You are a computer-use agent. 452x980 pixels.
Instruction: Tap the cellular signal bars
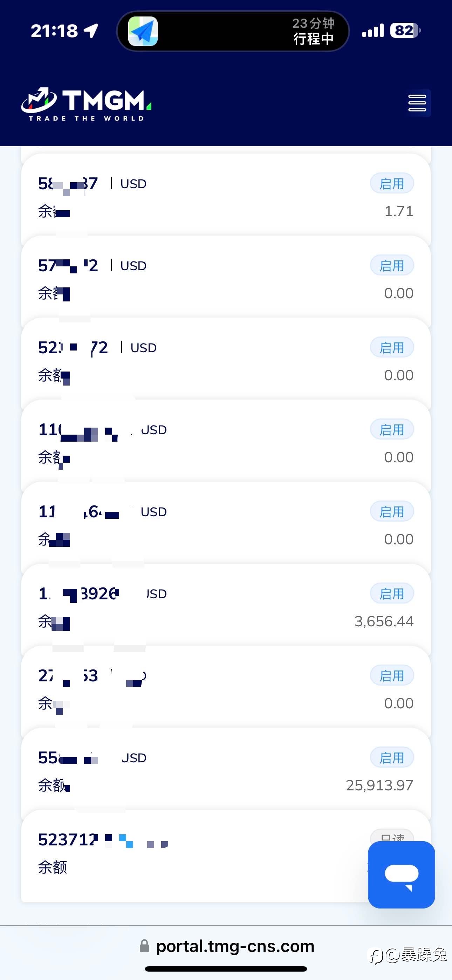click(373, 30)
